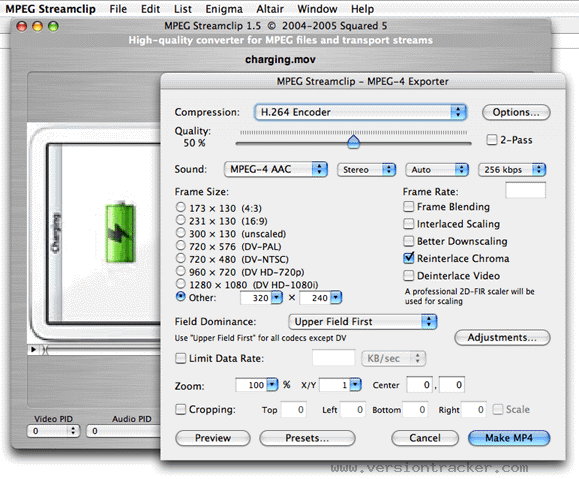579x479 pixels.
Task: Click the Quality slider handle
Action: pyautogui.click(x=354, y=141)
